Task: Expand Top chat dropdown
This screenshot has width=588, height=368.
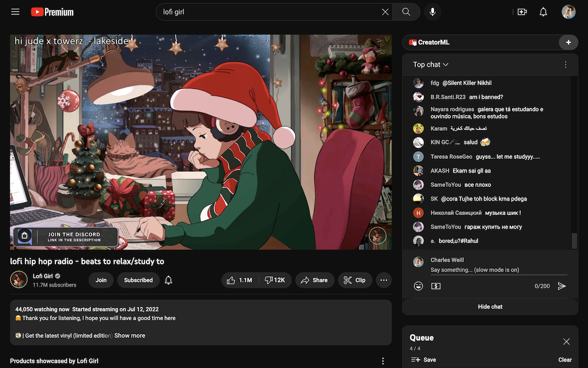Action: (x=431, y=64)
